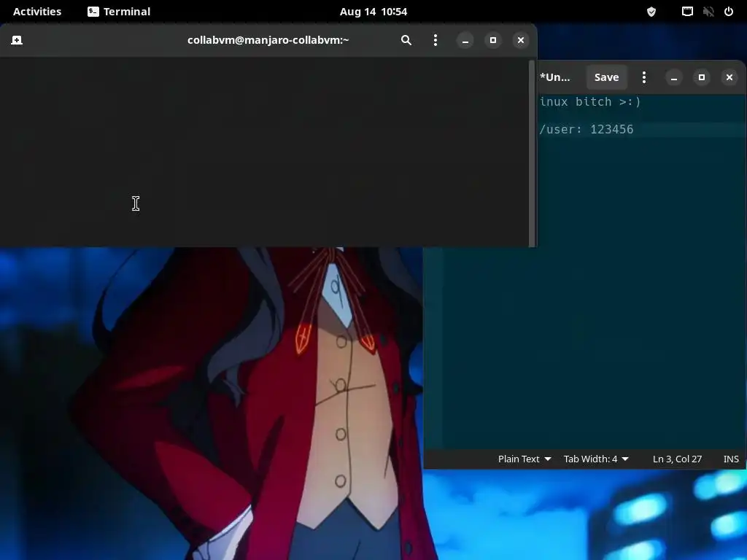
Task: Click inside the terminal output area
Action: (264, 152)
